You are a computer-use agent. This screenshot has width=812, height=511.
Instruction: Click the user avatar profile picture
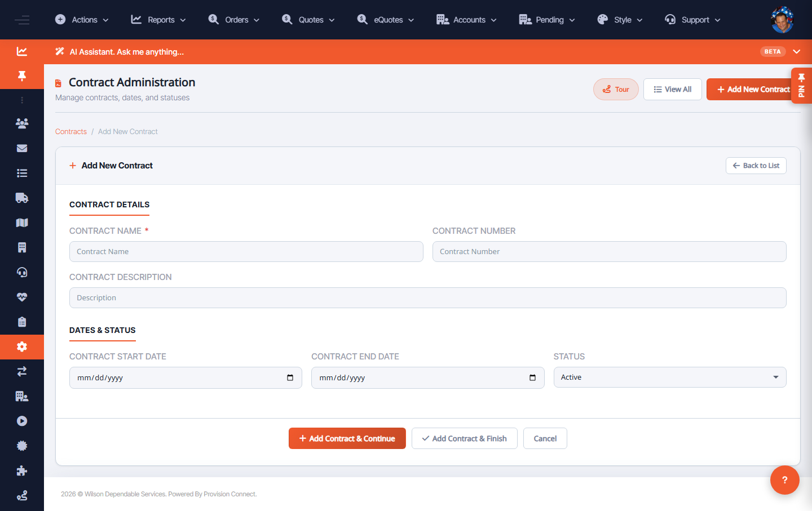[782, 20]
